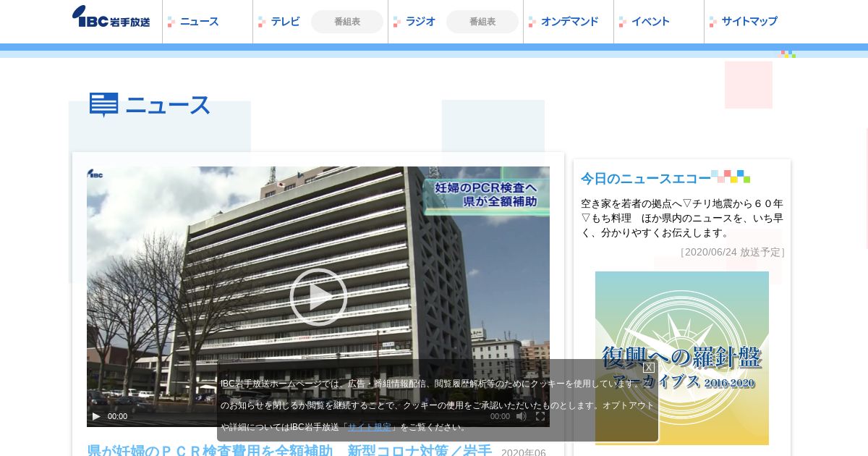Click the small play icon in video controls
The image size is (868, 456).
[96, 416]
